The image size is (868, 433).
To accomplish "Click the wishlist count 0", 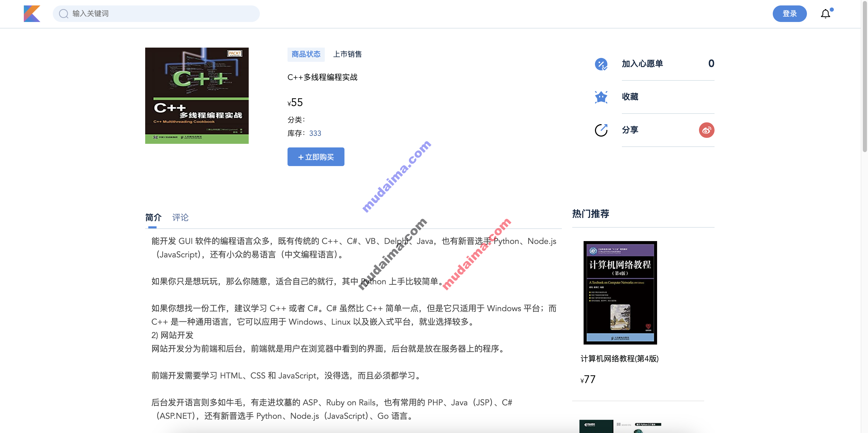I will tap(711, 64).
